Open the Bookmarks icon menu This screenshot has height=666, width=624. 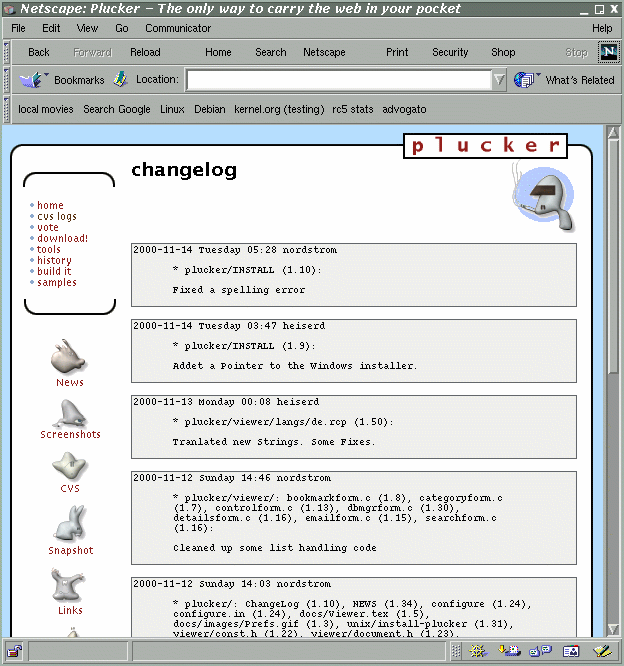(33, 80)
